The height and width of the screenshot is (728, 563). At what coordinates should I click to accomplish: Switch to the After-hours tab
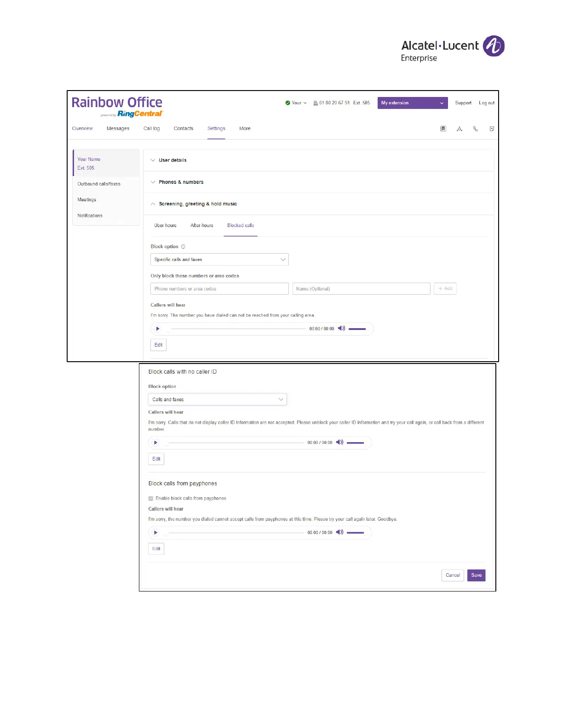pyautogui.click(x=202, y=226)
